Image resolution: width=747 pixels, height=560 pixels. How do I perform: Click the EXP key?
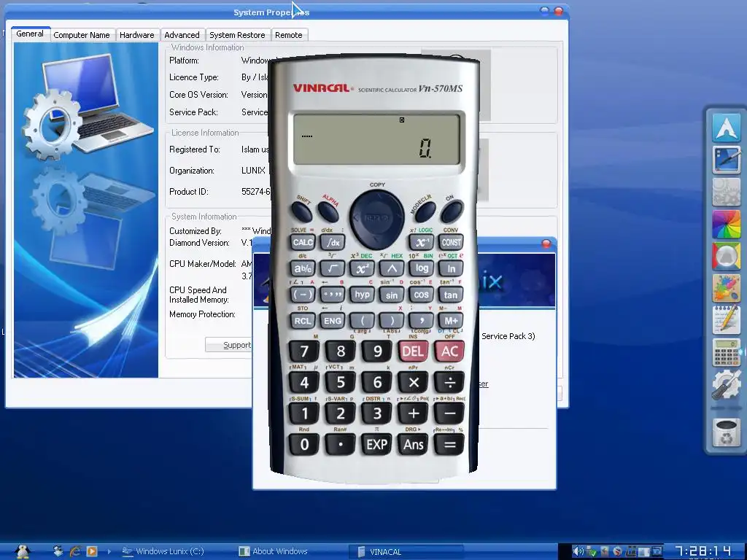click(377, 444)
